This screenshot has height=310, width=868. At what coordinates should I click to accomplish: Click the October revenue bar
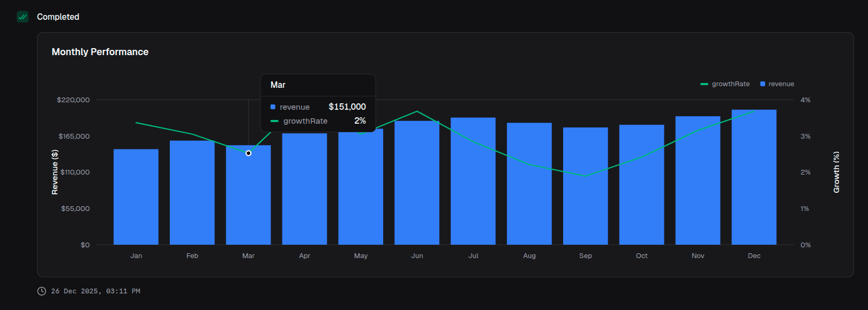pyautogui.click(x=641, y=185)
